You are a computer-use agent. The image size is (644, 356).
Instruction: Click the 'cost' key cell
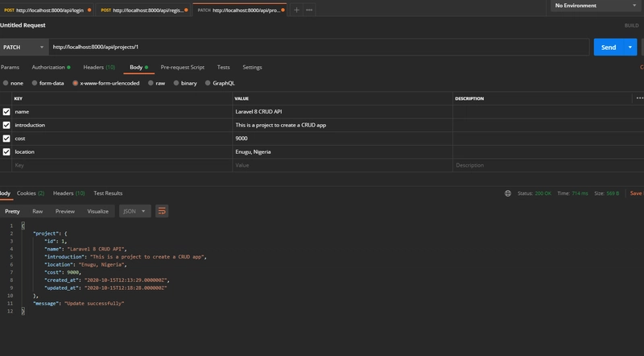point(122,139)
